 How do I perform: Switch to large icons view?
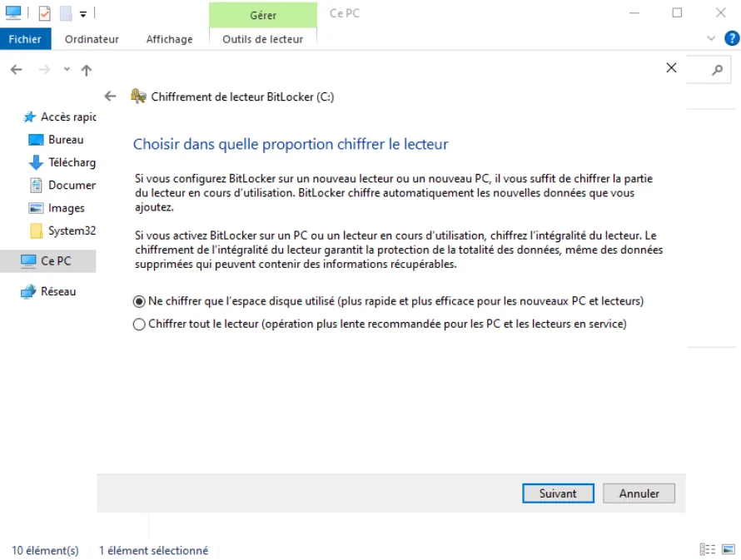click(x=729, y=549)
